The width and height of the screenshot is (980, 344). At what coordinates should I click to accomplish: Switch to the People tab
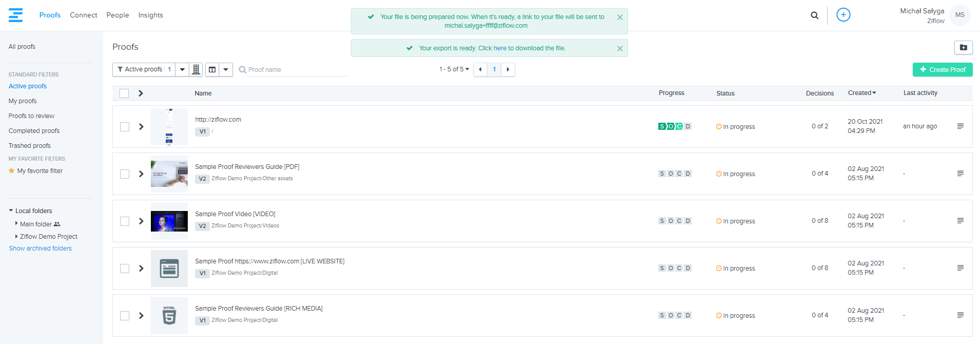click(x=117, y=15)
